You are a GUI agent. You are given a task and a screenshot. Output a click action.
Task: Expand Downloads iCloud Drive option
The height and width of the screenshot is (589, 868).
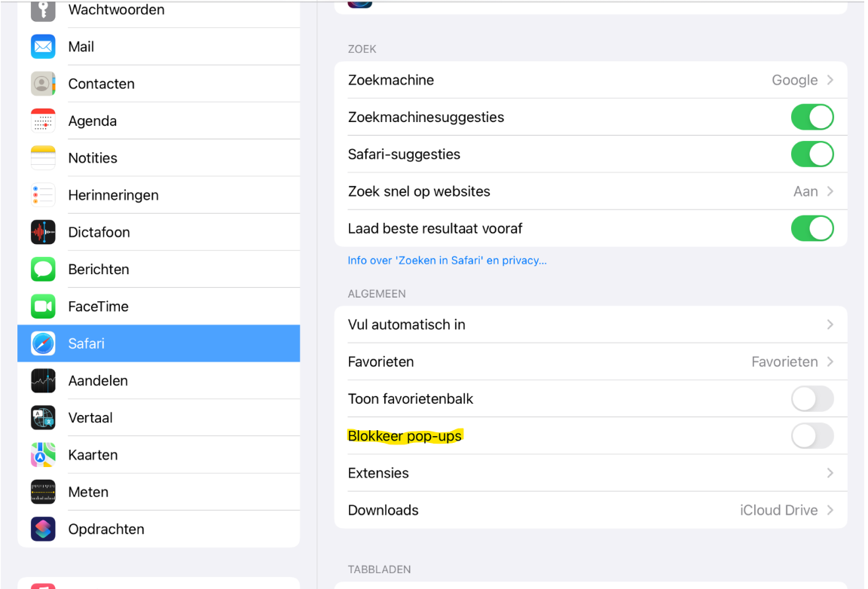pyautogui.click(x=591, y=511)
